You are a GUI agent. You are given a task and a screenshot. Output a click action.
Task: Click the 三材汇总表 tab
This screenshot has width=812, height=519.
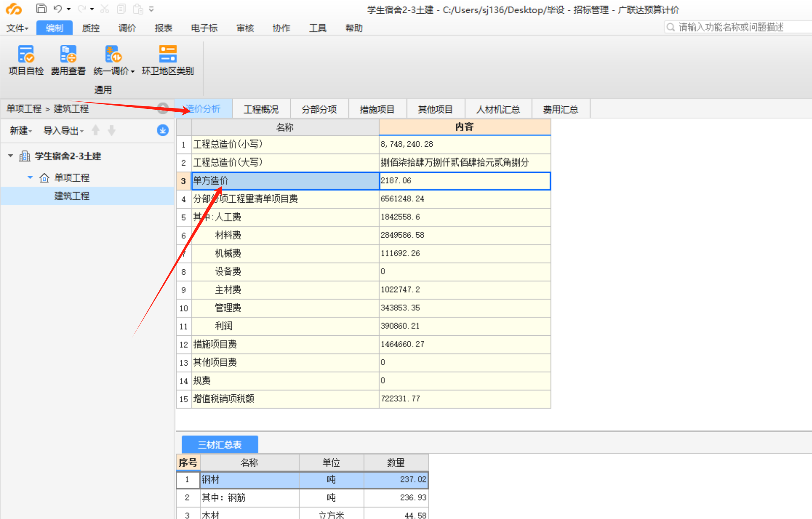click(220, 445)
